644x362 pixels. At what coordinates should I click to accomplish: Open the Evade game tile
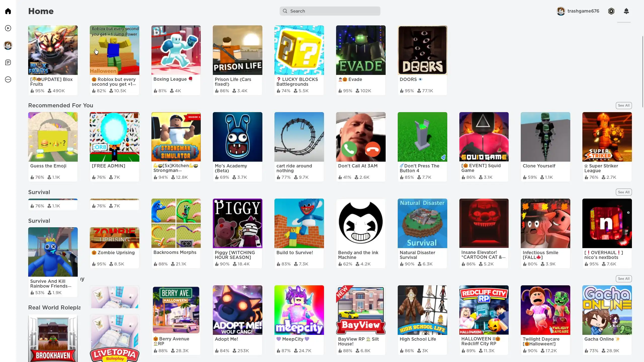click(361, 60)
